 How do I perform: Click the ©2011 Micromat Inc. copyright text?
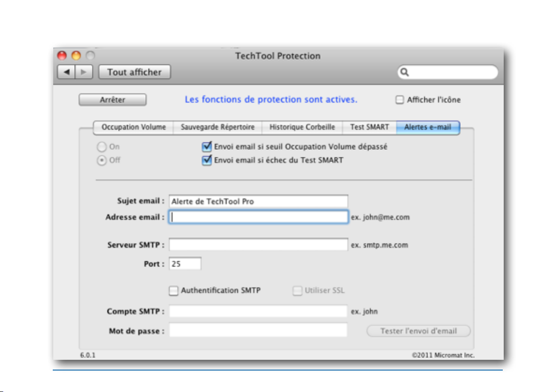coord(443,355)
